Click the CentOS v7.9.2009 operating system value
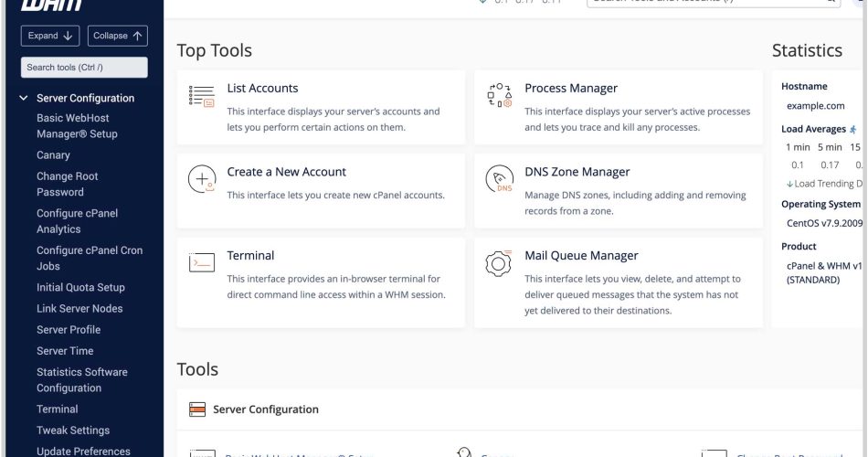This screenshot has width=868, height=457. (824, 223)
